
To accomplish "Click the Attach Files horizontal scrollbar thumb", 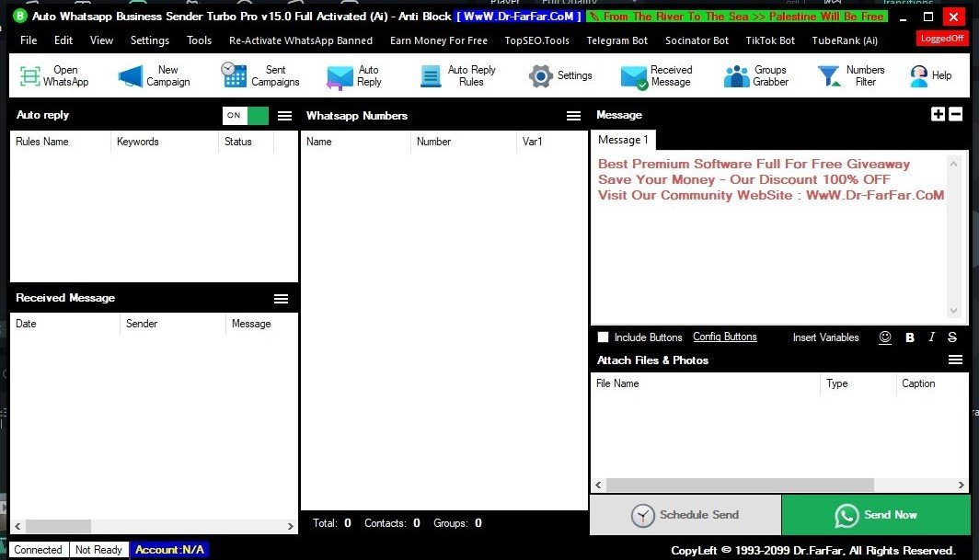I will 740,486.
